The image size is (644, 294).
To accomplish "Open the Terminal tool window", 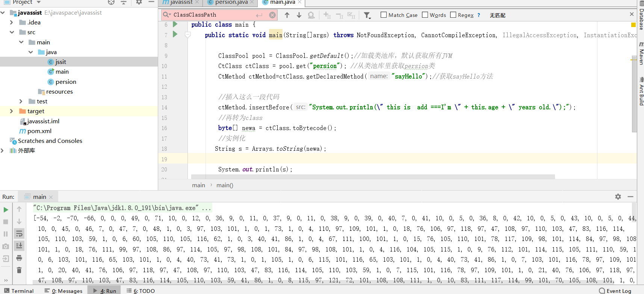I will pos(19,291).
